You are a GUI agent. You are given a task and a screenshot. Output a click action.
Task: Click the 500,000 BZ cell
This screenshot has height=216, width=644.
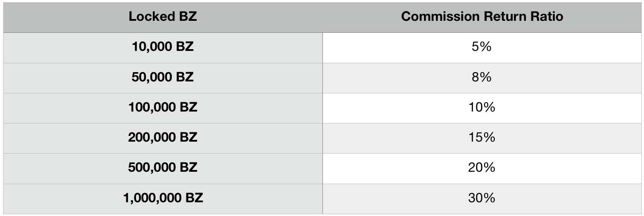163,167
